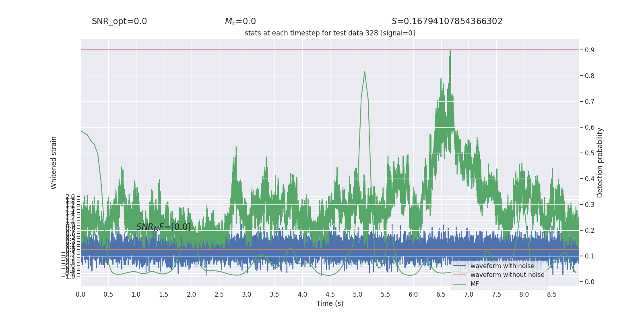Click the 3.0 tick on time axis

coord(247,294)
